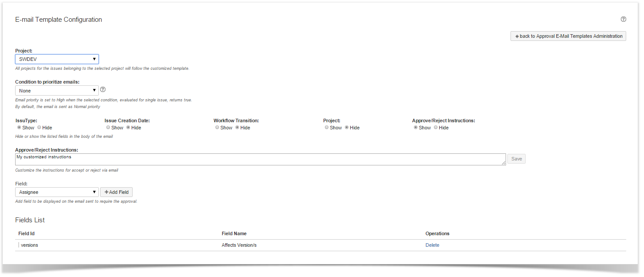Click help icon beside prioritize emails dropdown
Screen dimensions: 644x277
(x=103, y=90)
